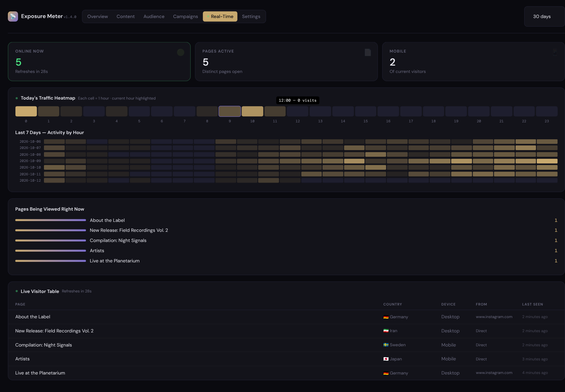The image size is (565, 392).
Task: Click '4 minutes ago' last seen value
Action: (535, 373)
